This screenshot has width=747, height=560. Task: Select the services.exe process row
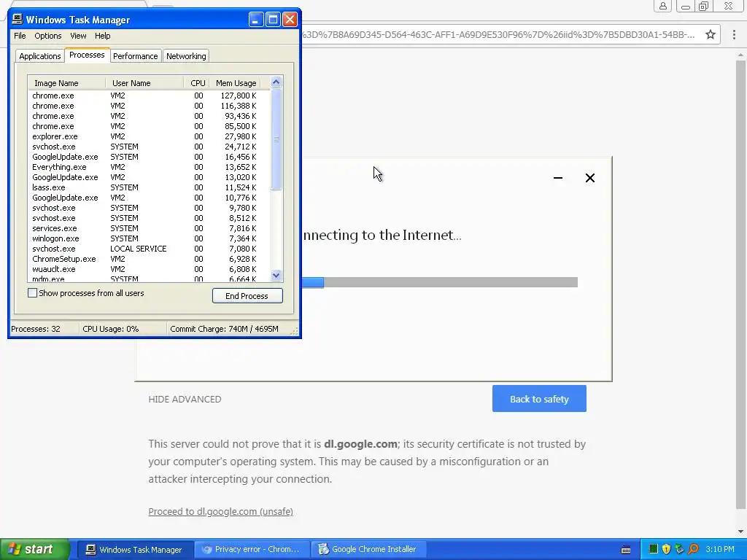149,228
